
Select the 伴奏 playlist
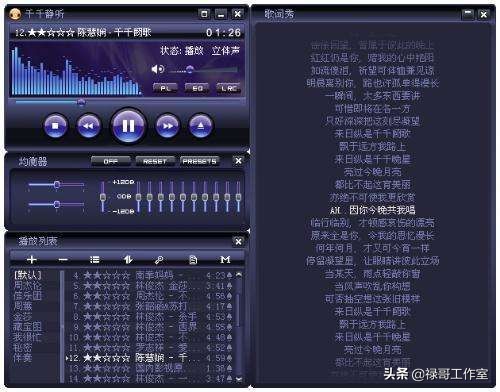tap(23, 358)
